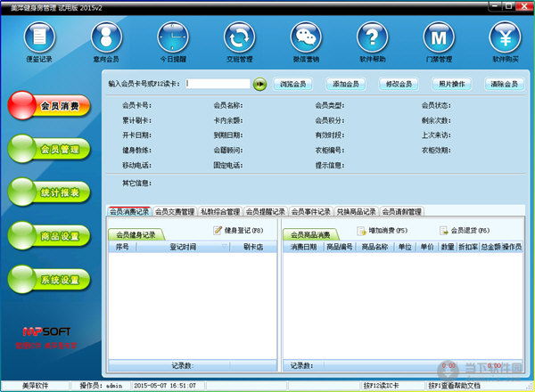Click the 操作员: admin status text

pos(101,386)
